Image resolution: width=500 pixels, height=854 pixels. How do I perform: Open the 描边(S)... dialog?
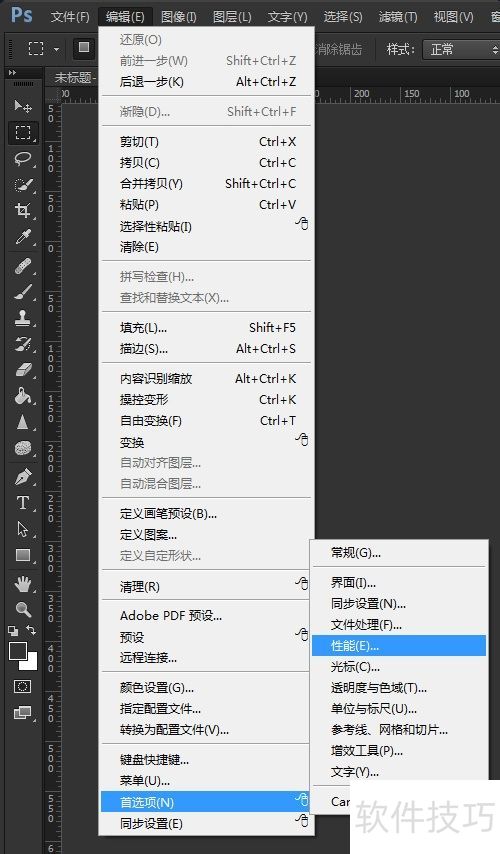tap(207, 349)
